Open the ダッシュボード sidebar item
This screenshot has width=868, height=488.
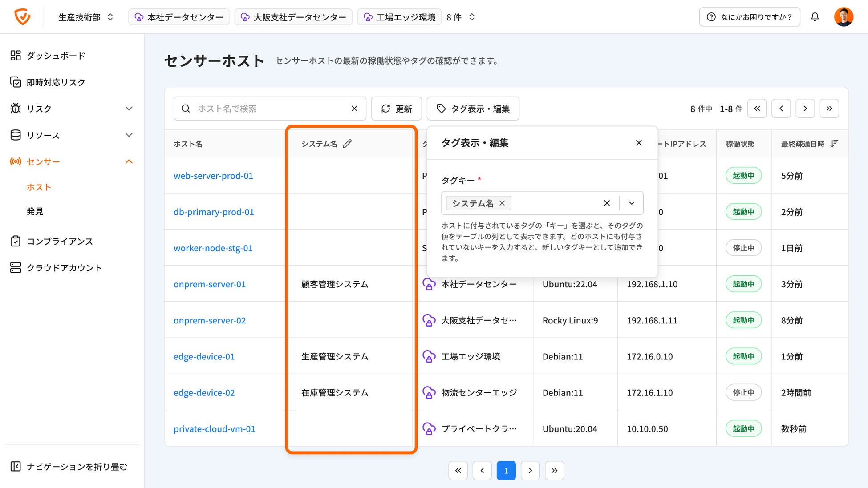click(56, 56)
